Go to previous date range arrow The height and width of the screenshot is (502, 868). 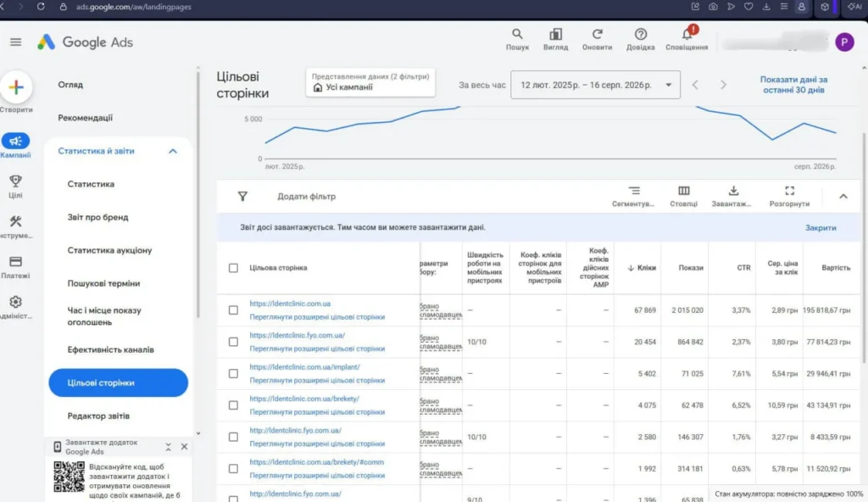[x=695, y=85]
